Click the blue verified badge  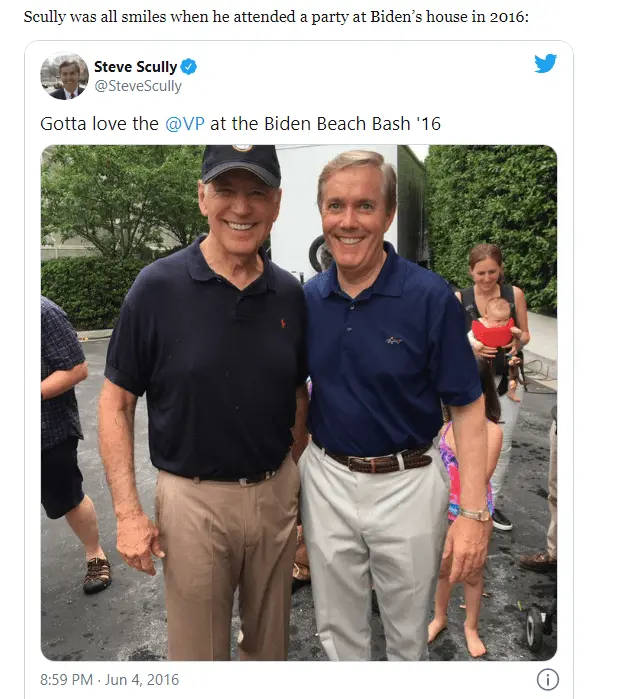[189, 67]
